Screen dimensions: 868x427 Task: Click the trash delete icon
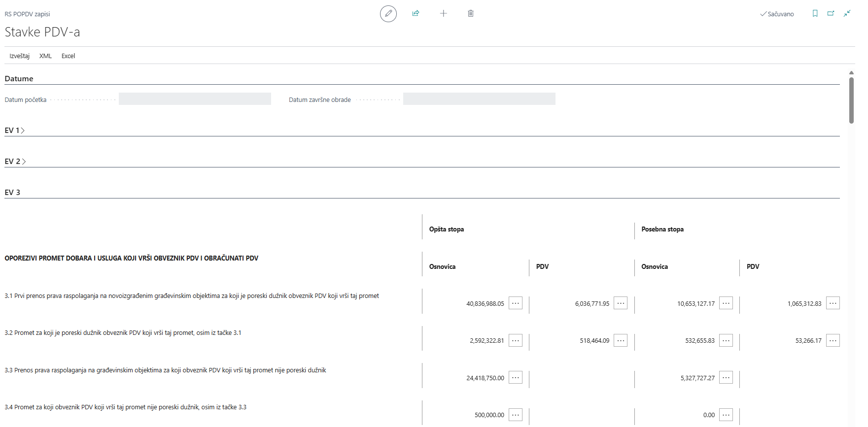[x=471, y=13]
